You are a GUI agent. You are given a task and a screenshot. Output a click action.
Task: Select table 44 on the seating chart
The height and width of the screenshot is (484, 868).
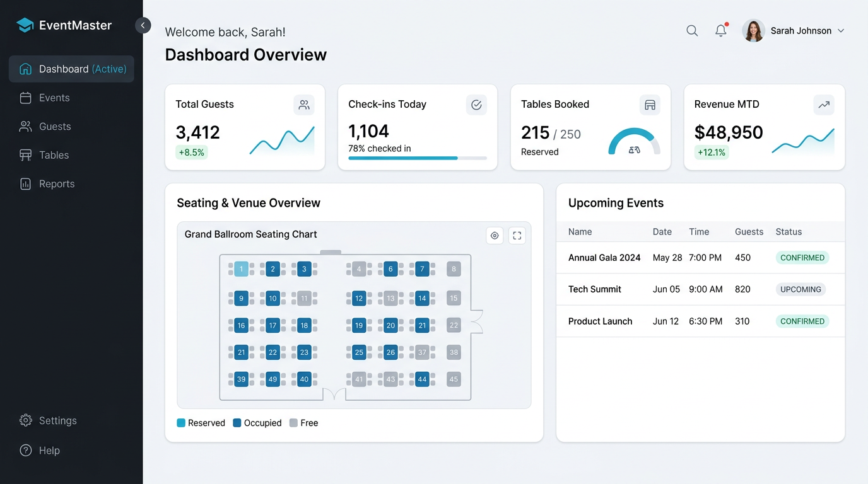click(x=422, y=379)
